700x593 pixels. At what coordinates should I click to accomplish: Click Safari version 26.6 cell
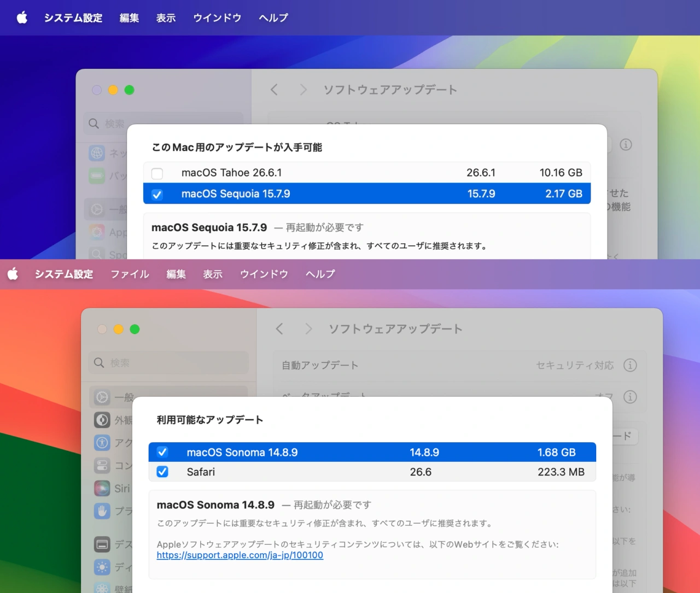click(421, 472)
